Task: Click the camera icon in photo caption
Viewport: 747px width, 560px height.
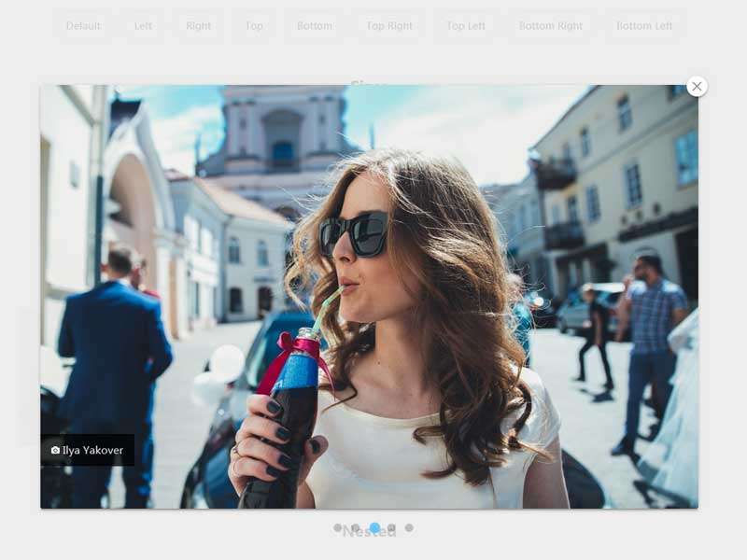Action: [x=55, y=450]
